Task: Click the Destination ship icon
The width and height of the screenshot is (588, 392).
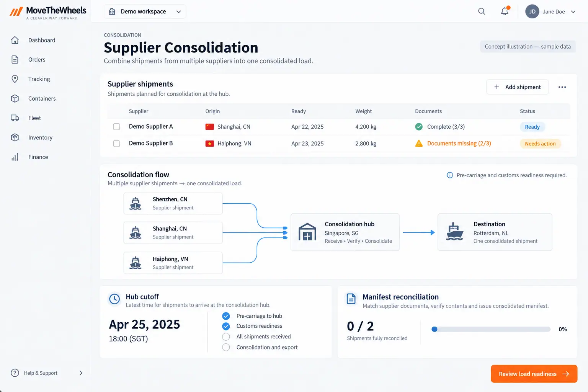Action: click(455, 232)
